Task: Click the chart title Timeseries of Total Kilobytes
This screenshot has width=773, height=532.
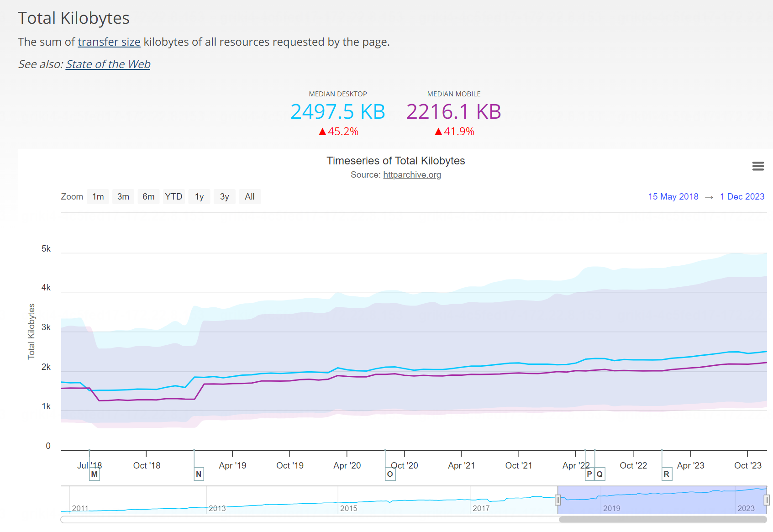Action: point(396,161)
